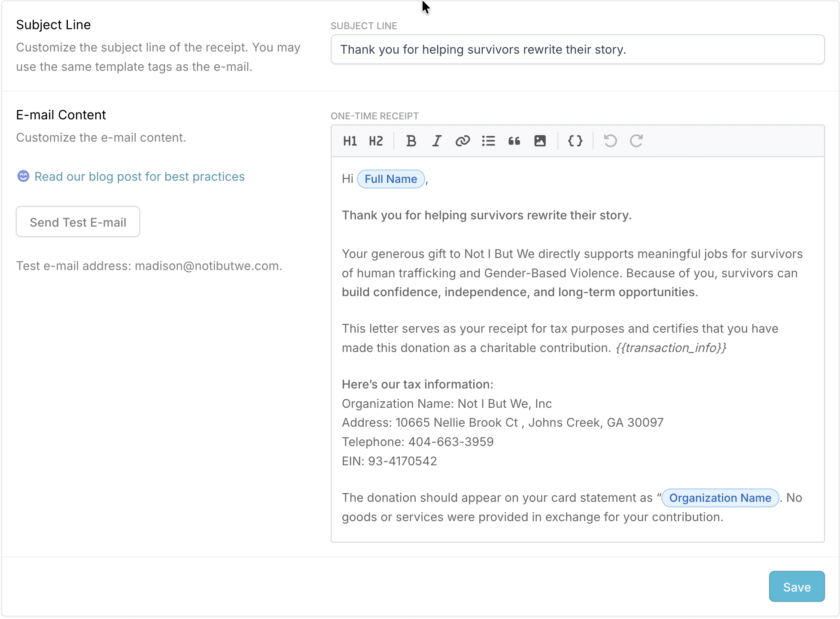The height and width of the screenshot is (619, 840).
Task: Save the receipt settings
Action: coord(797,587)
